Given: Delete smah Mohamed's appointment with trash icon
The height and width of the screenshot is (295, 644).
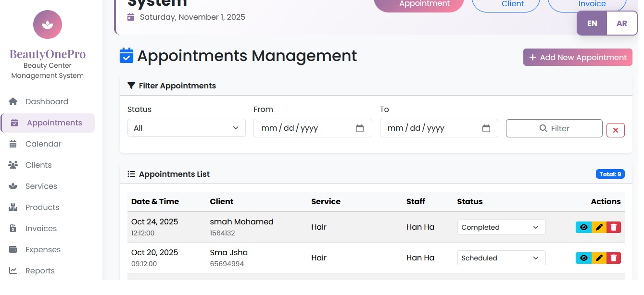Looking at the screenshot, I should (x=613, y=227).
